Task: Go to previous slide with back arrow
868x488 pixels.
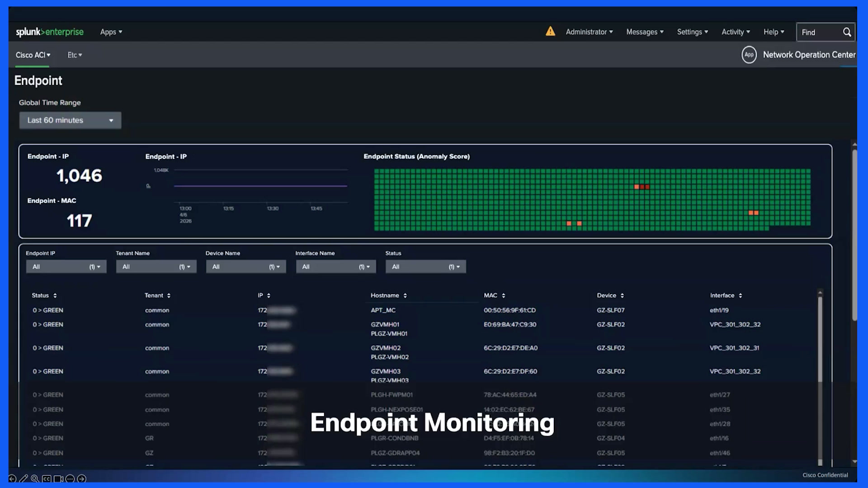Action: coord(13,479)
